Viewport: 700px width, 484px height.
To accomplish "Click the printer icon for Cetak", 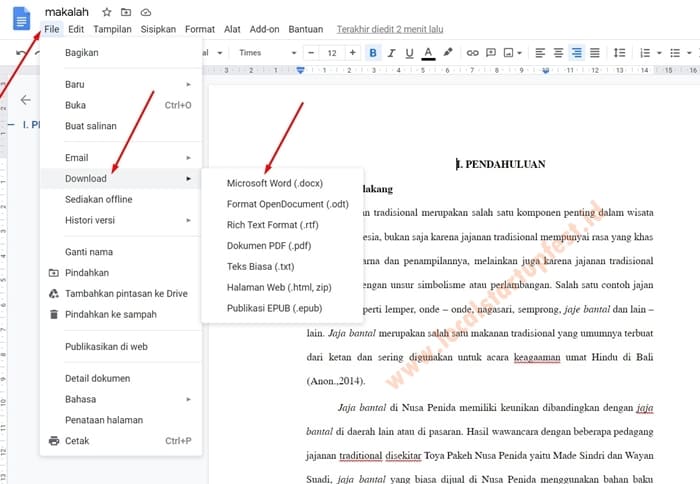I will [x=54, y=441].
